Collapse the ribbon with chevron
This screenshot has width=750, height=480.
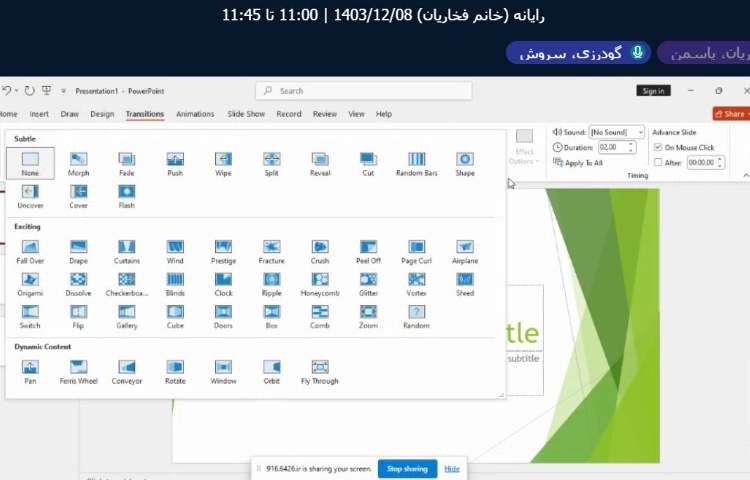[x=746, y=175]
